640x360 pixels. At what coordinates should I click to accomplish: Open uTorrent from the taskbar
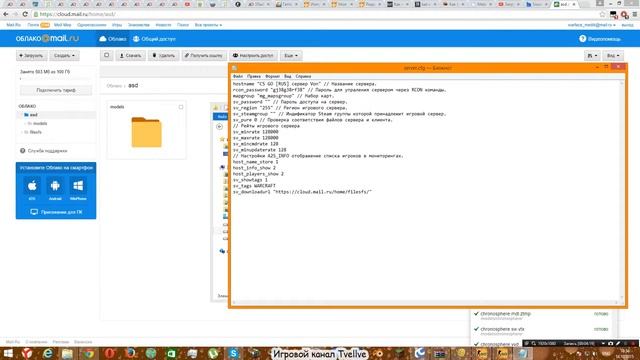point(213,353)
